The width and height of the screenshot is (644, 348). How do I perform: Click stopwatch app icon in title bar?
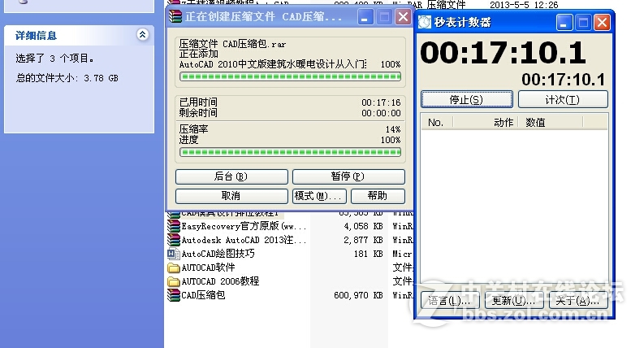425,22
